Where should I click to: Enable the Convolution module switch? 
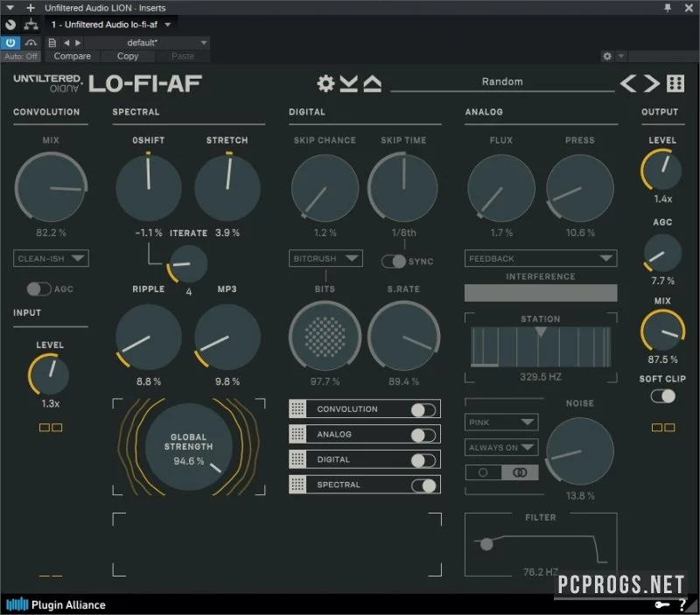tap(423, 409)
